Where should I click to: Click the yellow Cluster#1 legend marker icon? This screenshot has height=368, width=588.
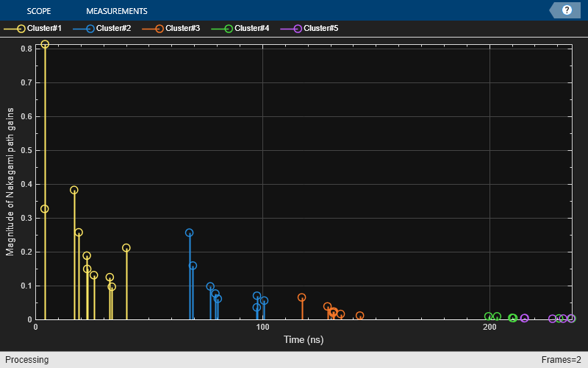pos(21,29)
